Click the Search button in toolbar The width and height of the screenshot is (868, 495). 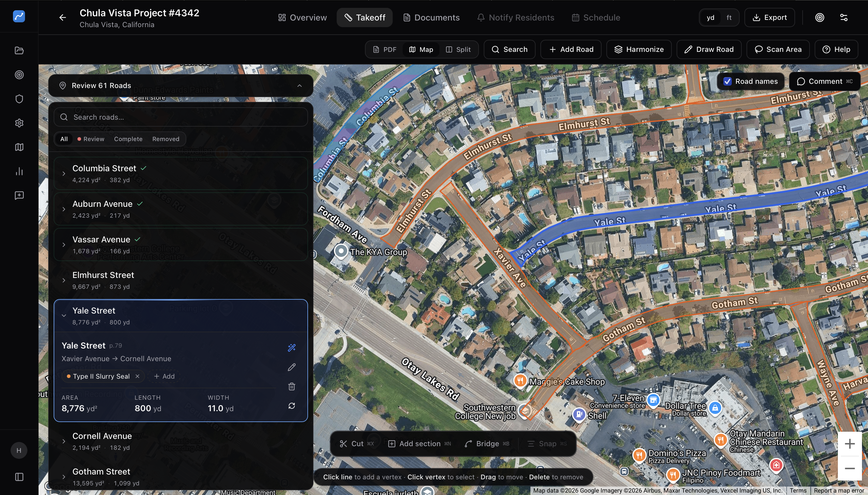(x=509, y=49)
